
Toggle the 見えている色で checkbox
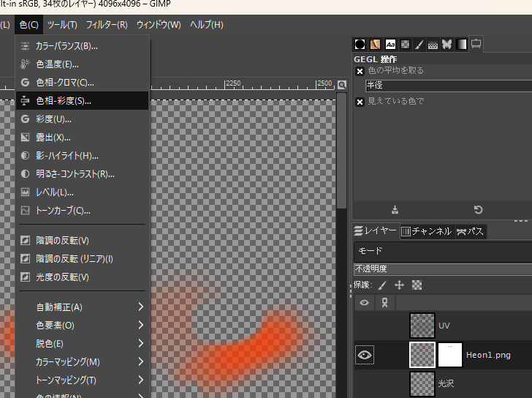pyautogui.click(x=360, y=102)
